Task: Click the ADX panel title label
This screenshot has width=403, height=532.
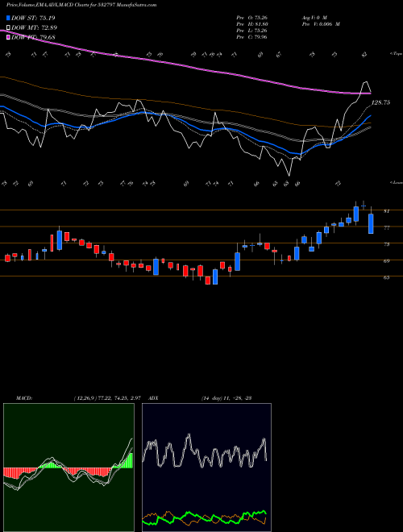Action: 153,398
